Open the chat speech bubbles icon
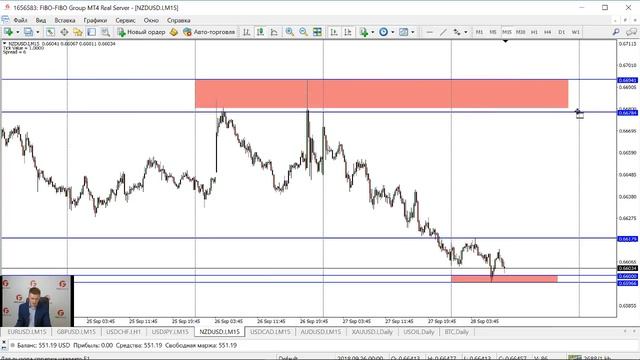This screenshot has width=640, height=360. click(631, 32)
